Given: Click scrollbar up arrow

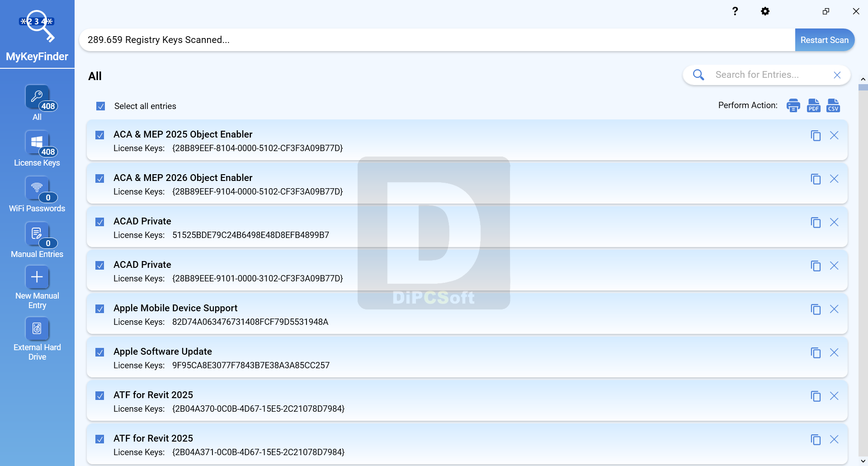Looking at the screenshot, I should coord(863,79).
